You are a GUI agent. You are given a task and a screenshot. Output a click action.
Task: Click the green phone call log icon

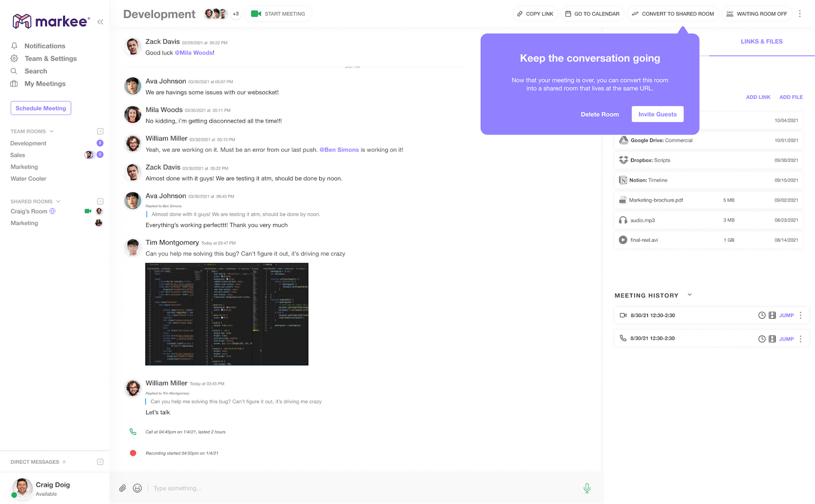point(133,432)
